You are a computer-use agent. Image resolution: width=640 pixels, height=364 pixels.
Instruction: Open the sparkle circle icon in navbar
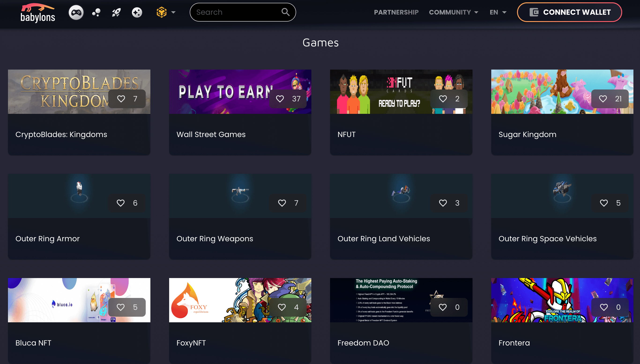(x=137, y=12)
